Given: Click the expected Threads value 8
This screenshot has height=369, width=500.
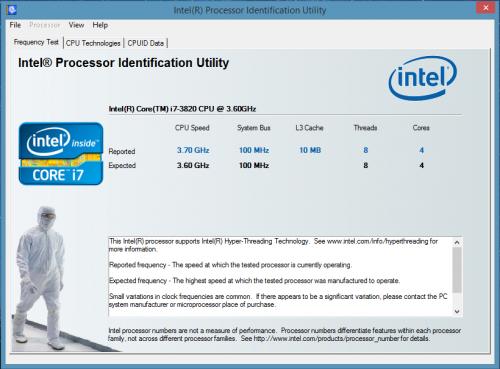Looking at the screenshot, I should (x=366, y=165).
